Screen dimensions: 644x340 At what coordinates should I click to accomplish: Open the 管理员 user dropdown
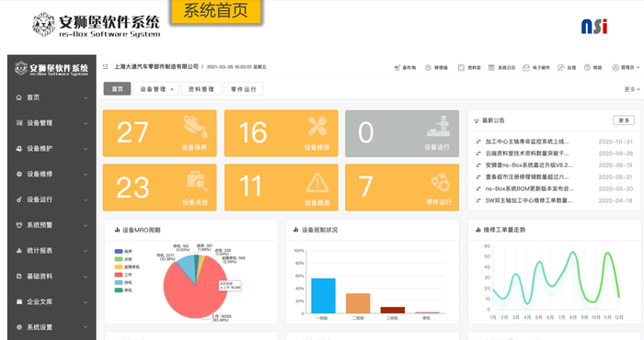pos(626,68)
